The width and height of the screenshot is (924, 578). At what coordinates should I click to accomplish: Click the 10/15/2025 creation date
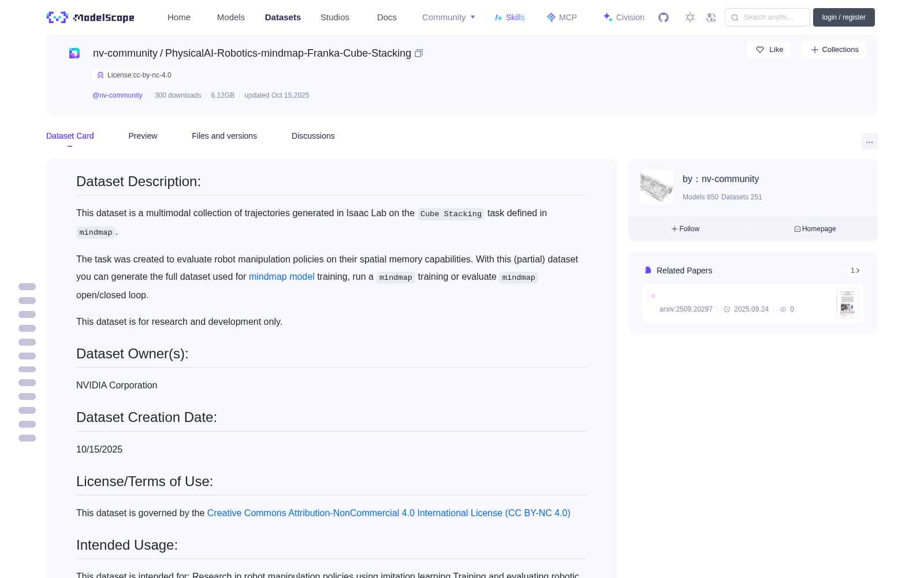coord(99,450)
